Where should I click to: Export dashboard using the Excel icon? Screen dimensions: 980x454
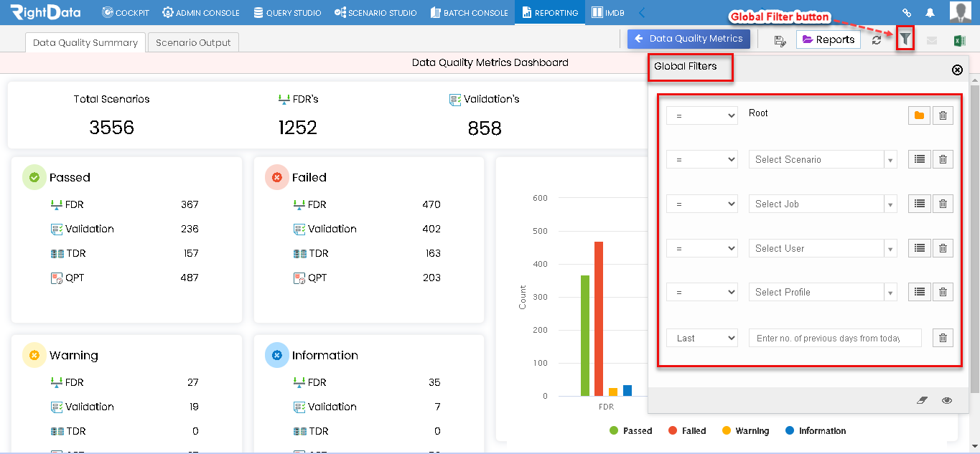(x=958, y=41)
